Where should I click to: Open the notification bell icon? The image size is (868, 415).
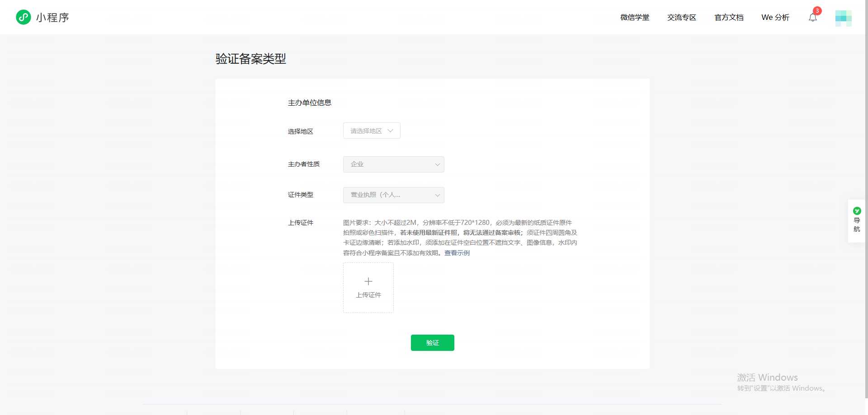tap(812, 18)
